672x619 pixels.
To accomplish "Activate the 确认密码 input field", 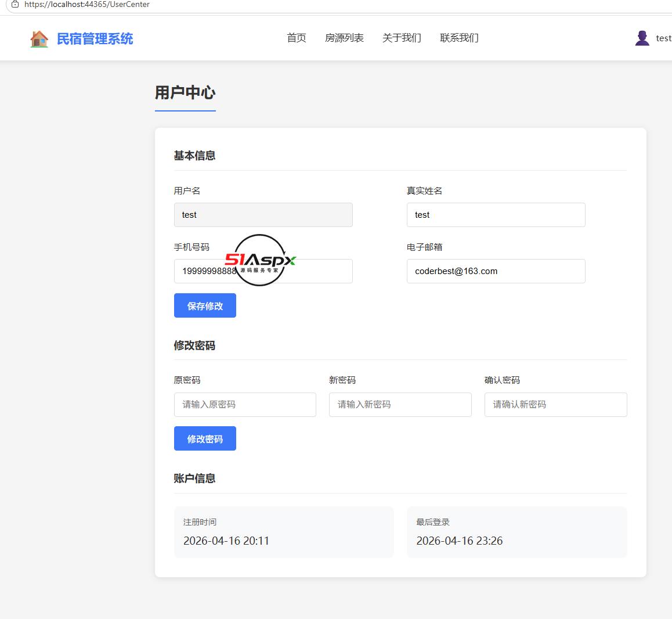I will click(555, 405).
